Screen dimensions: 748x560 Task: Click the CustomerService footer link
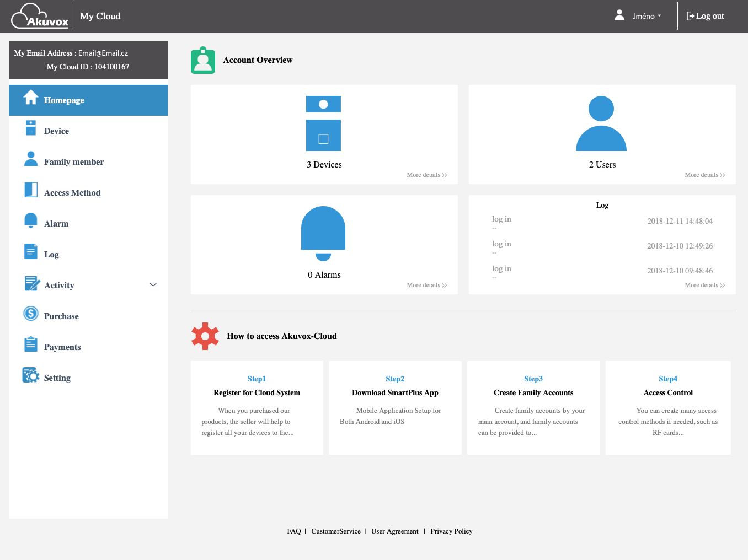[336, 531]
